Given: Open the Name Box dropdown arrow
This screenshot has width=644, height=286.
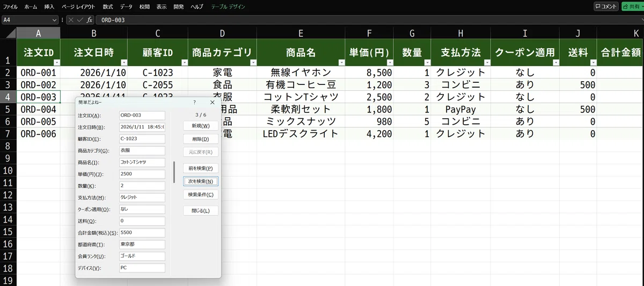Looking at the screenshot, I should pos(55,20).
